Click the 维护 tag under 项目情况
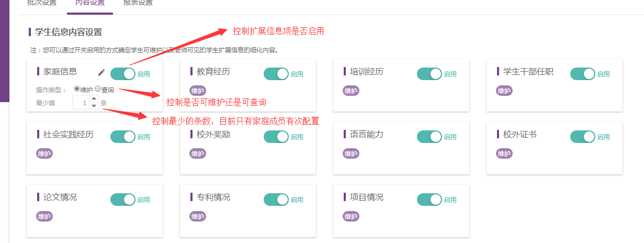 tap(351, 216)
